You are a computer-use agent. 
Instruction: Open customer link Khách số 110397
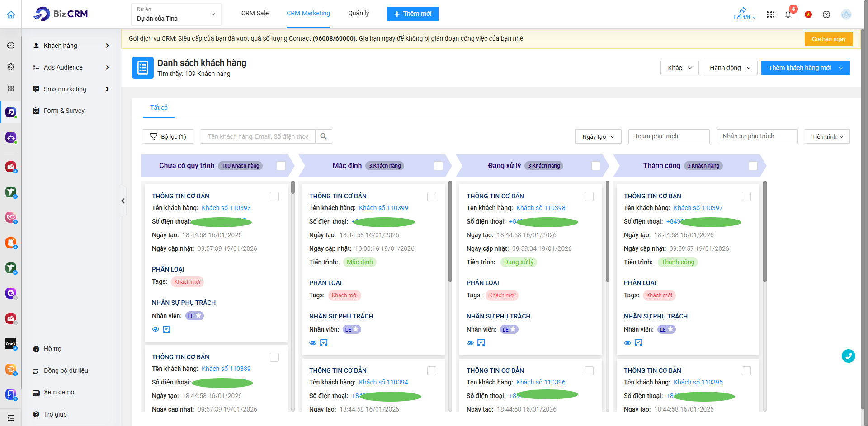pos(698,208)
